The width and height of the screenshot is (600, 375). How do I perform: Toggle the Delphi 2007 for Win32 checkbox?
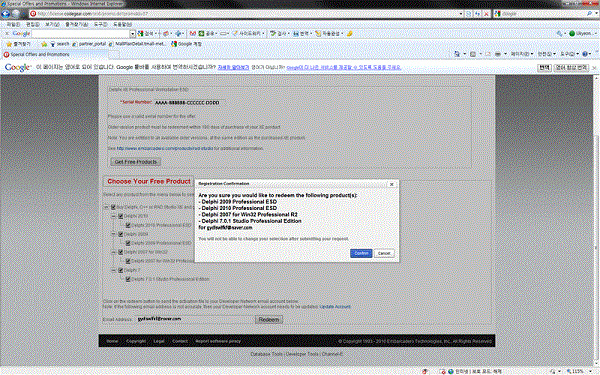(121, 252)
